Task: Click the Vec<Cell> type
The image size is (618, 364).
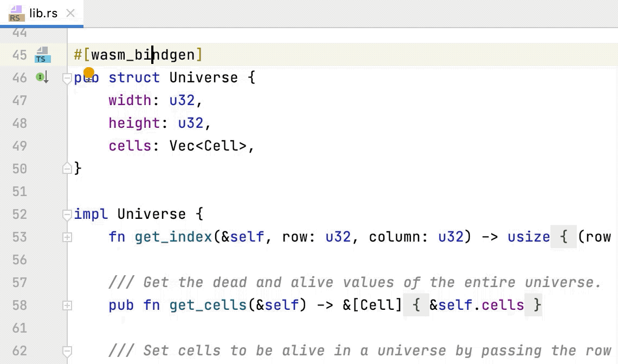Action: 208,146
